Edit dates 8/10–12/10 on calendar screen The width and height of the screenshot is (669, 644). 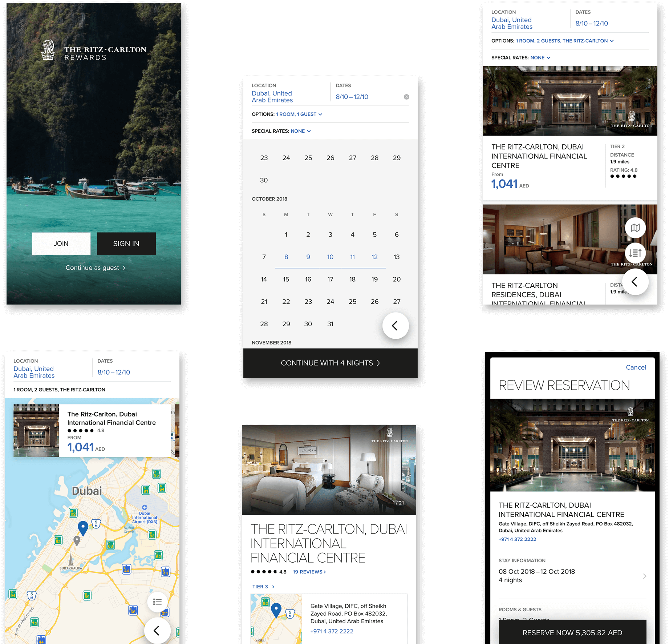pos(352,97)
